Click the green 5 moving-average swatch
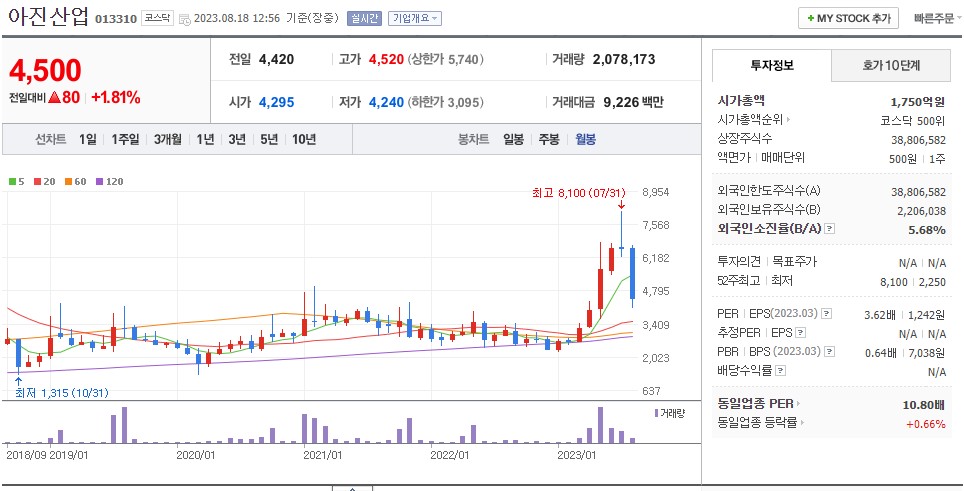 [x=12, y=181]
